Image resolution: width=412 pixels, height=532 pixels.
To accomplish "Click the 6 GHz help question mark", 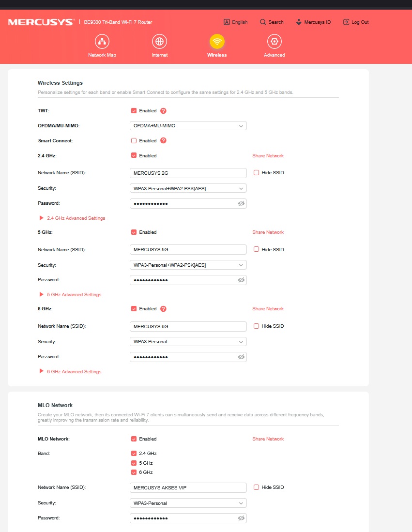I will click(x=163, y=309).
